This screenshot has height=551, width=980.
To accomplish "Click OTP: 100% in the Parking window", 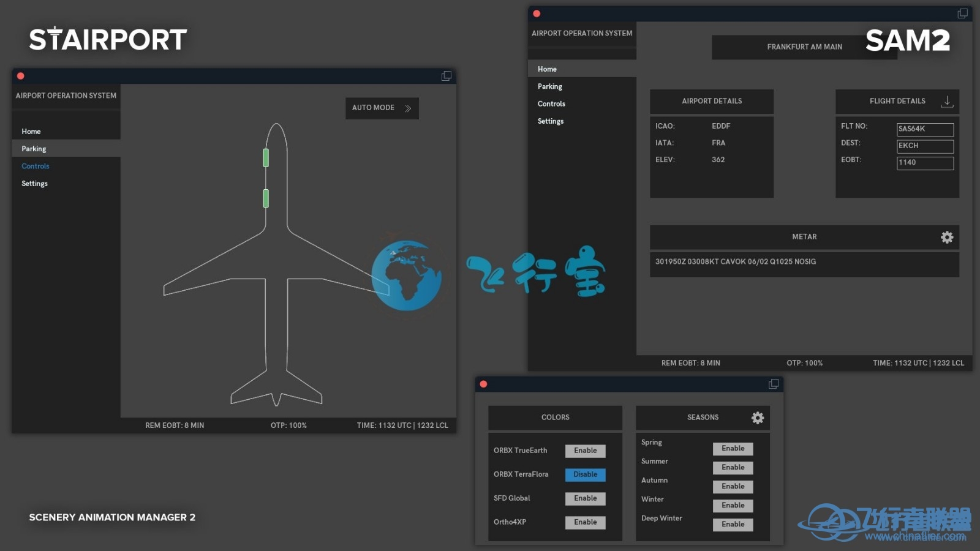I will coord(288,425).
